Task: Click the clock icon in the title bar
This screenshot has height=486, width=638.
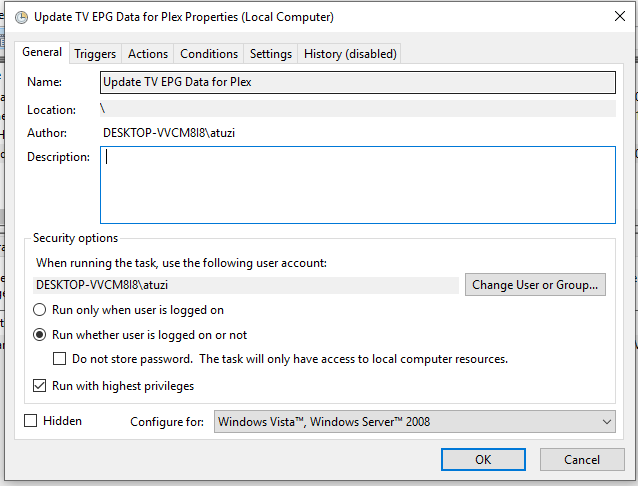Action: 20,17
